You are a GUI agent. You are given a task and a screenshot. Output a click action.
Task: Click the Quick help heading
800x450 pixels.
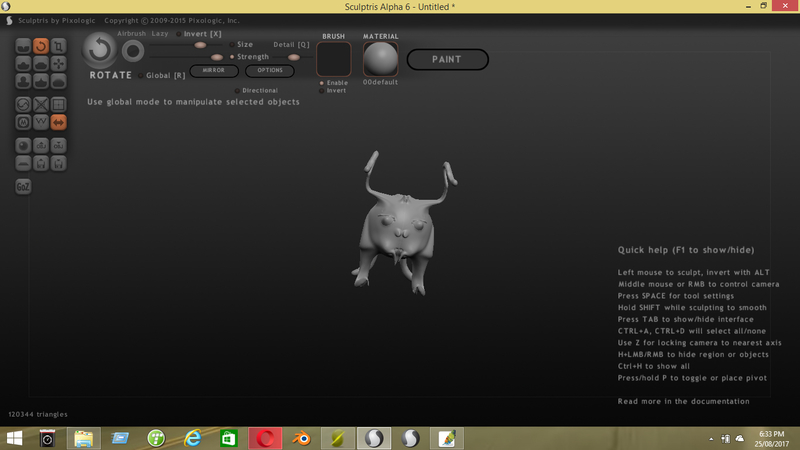(686, 250)
